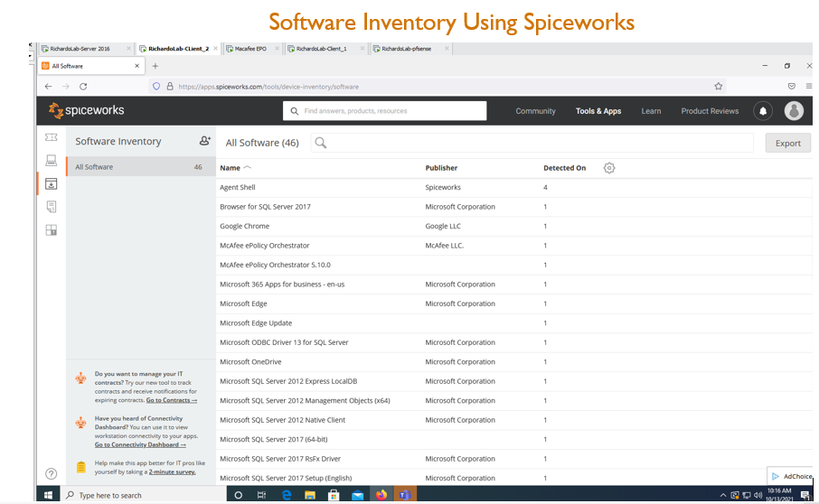Open SQL Server 2017 RsFx Driver row
This screenshot has width=819, height=504.
click(x=514, y=459)
